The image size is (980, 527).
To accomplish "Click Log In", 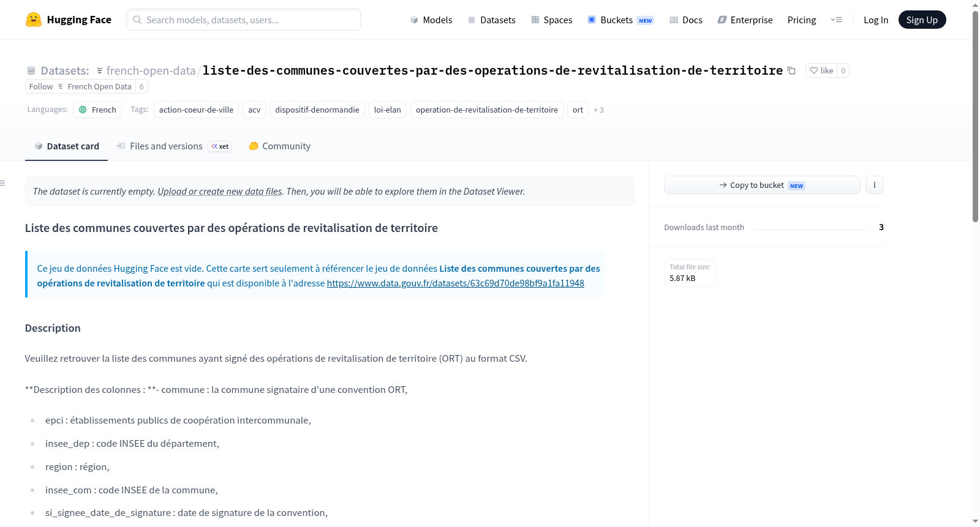I will tap(876, 20).
